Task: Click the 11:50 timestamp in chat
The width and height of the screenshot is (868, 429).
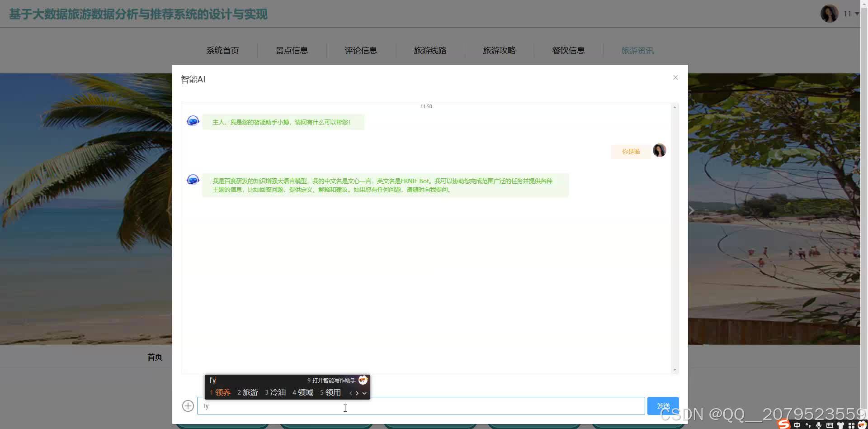Action: tap(426, 106)
